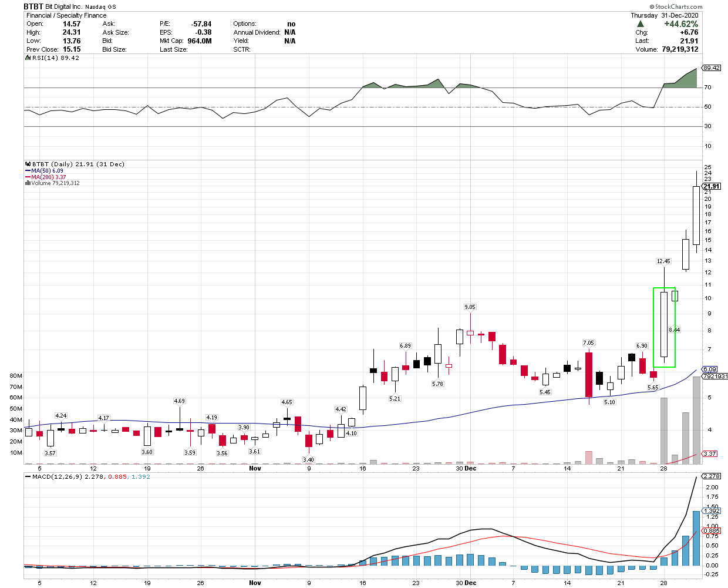Click the Thursday 31-Dec-2020 date
Viewport: 728px width, 588px height.
coord(665,15)
